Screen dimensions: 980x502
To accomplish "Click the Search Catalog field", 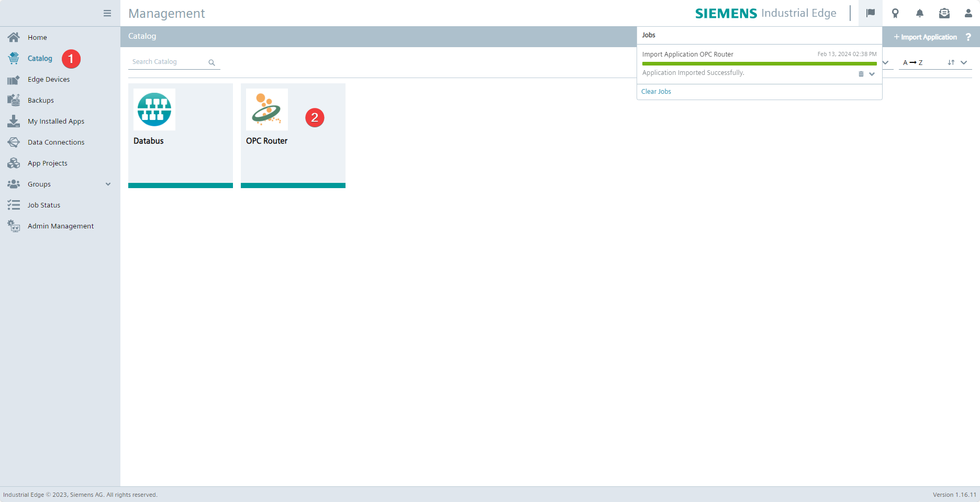I will pyautogui.click(x=168, y=62).
